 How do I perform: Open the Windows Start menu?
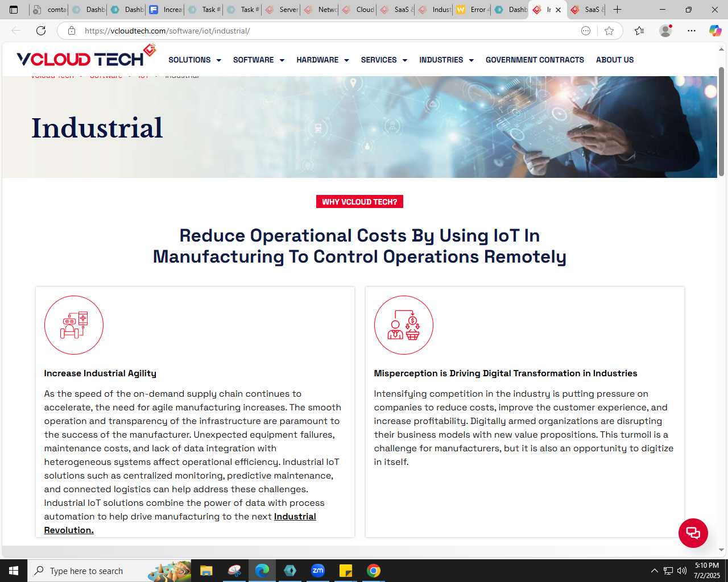[14, 571]
